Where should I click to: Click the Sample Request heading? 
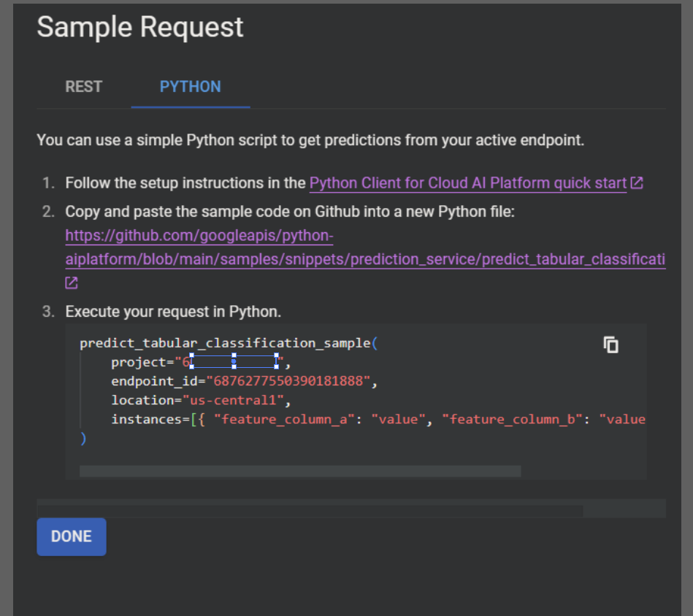140,27
